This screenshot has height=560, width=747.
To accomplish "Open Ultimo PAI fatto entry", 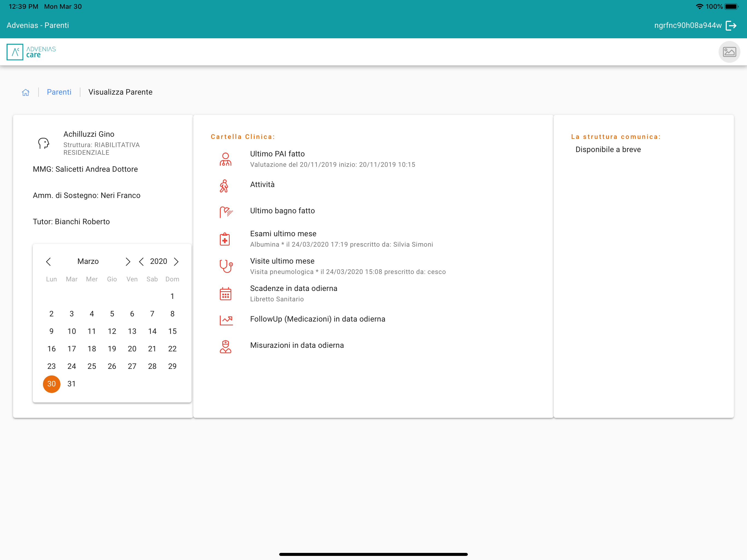I will tap(373, 159).
